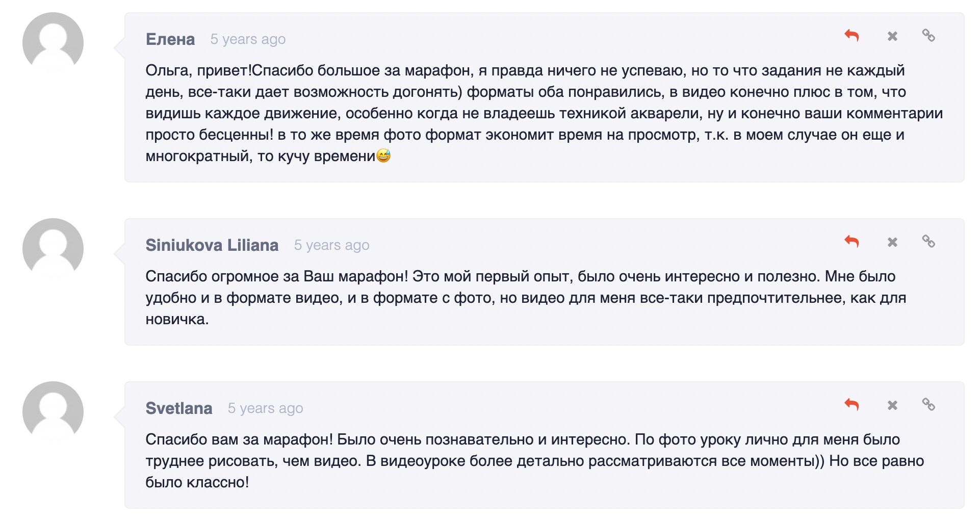
Task: Click chain link icon on Svetlana's comment
Action: click(929, 405)
